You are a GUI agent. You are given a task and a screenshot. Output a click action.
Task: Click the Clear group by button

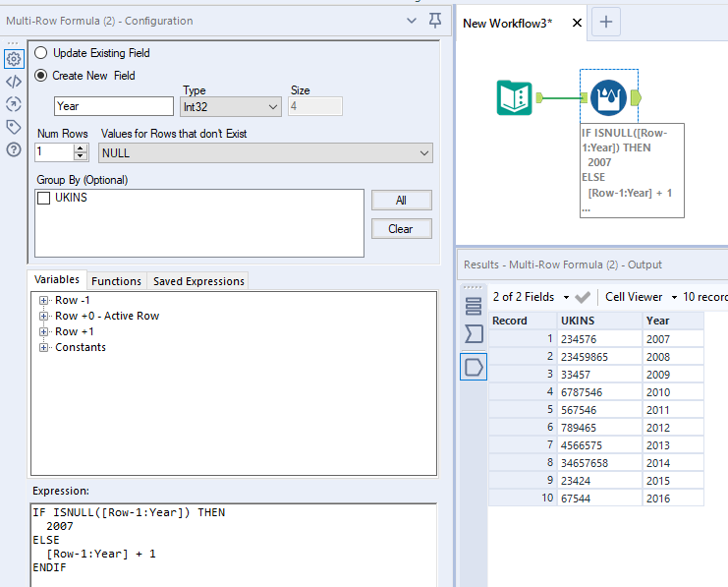click(x=401, y=229)
